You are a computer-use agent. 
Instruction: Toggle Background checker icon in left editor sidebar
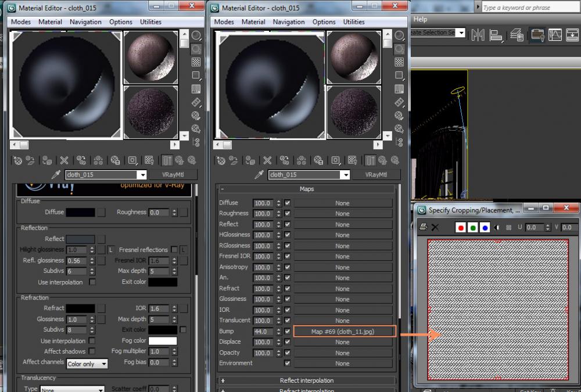196,62
